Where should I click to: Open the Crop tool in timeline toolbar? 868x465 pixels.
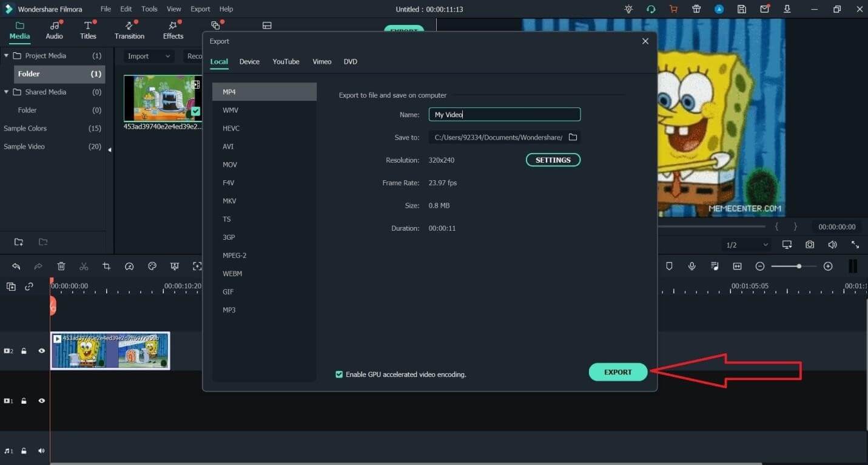click(107, 266)
